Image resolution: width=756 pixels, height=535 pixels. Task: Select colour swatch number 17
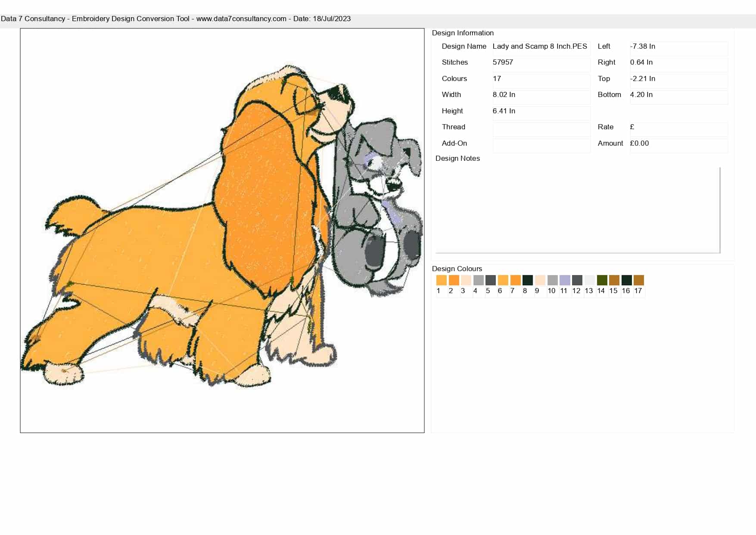(x=638, y=280)
